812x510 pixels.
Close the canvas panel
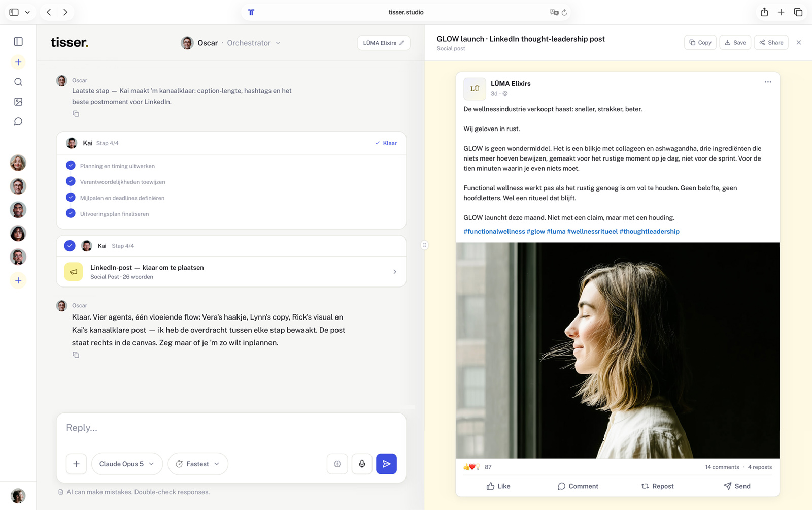tap(799, 43)
